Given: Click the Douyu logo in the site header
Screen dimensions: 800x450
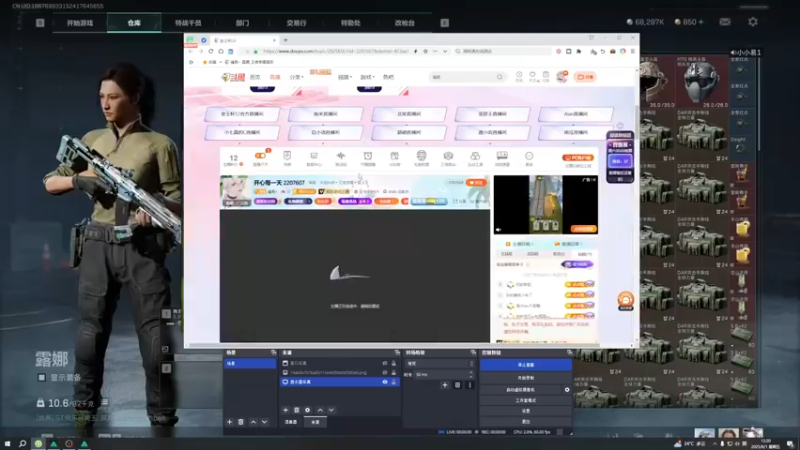Looking at the screenshot, I should pyautogui.click(x=233, y=77).
